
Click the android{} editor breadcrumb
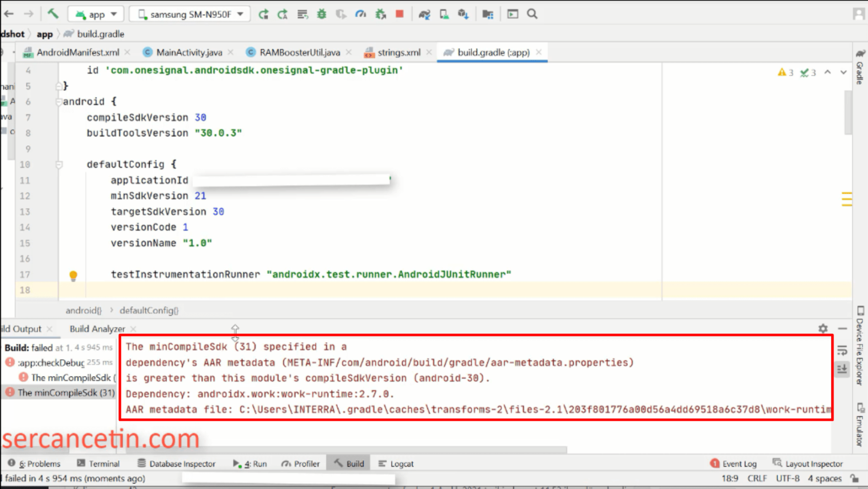[x=84, y=311]
